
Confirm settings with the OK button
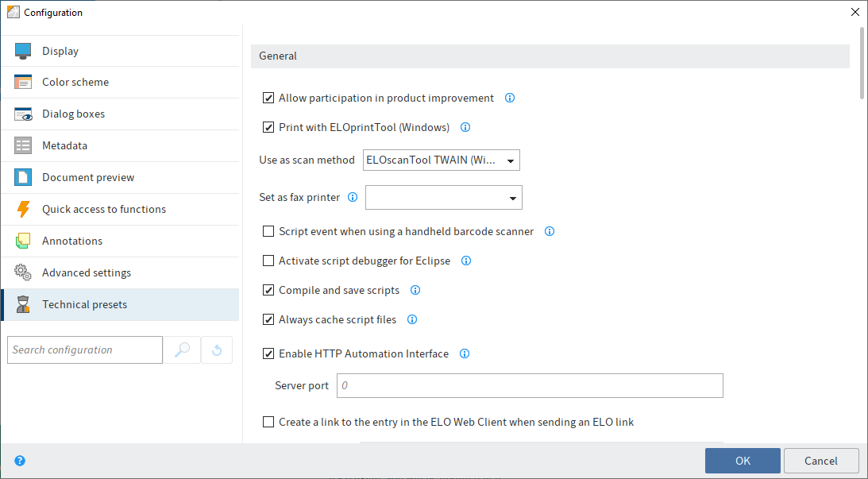(743, 461)
